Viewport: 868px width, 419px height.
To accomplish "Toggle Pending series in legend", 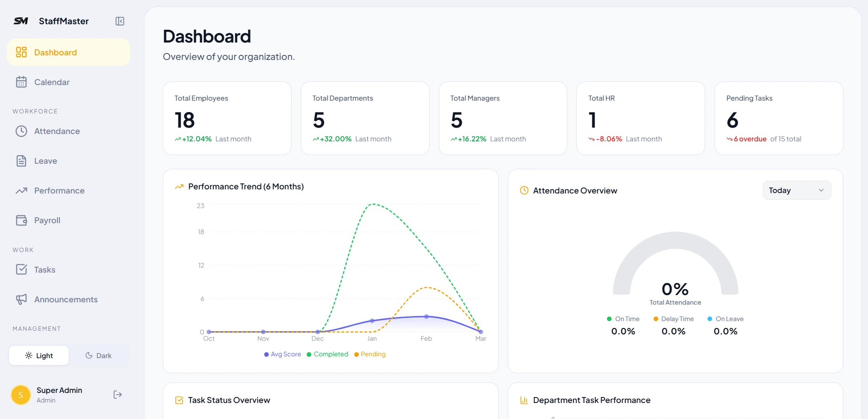I will (370, 354).
